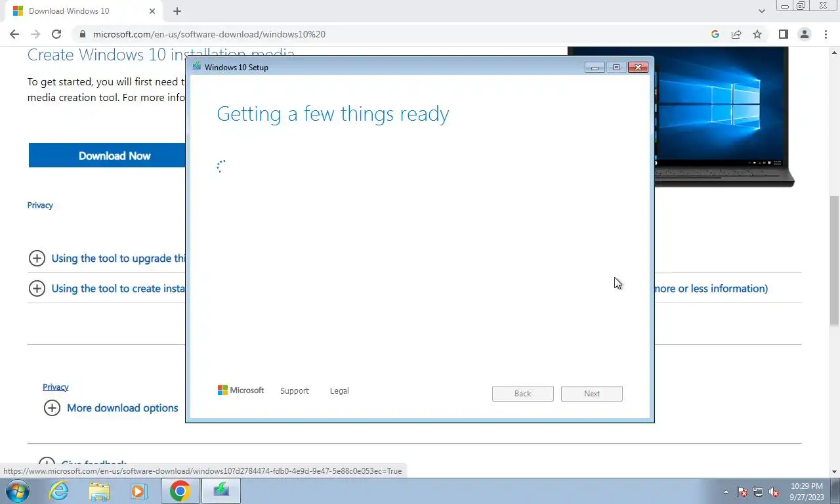Open the Chrome profile icon
Screen dimensions: 840x504
pos(805,34)
